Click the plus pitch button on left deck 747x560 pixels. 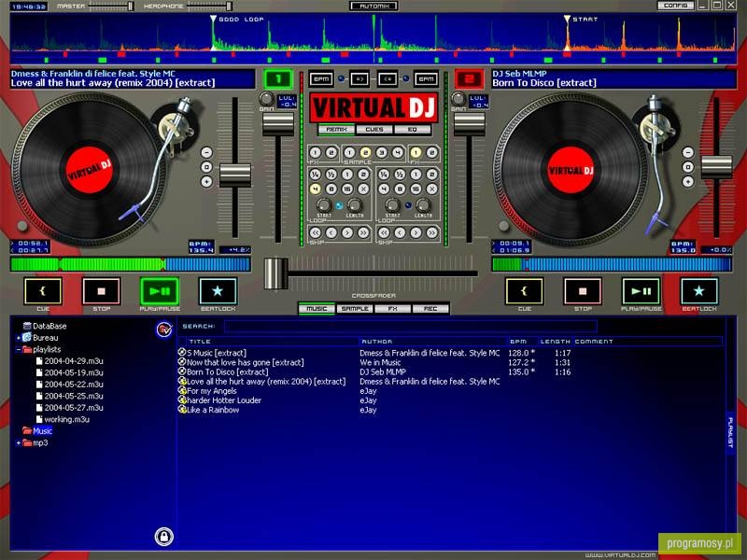pos(206,181)
